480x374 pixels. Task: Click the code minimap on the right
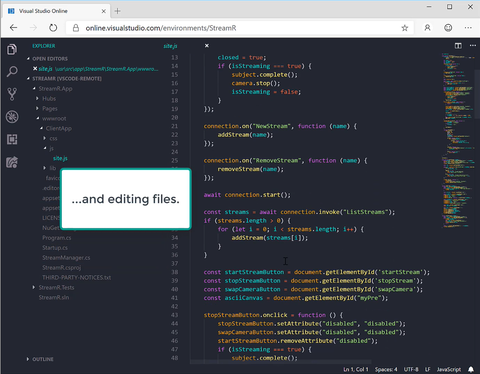[x=458, y=140]
